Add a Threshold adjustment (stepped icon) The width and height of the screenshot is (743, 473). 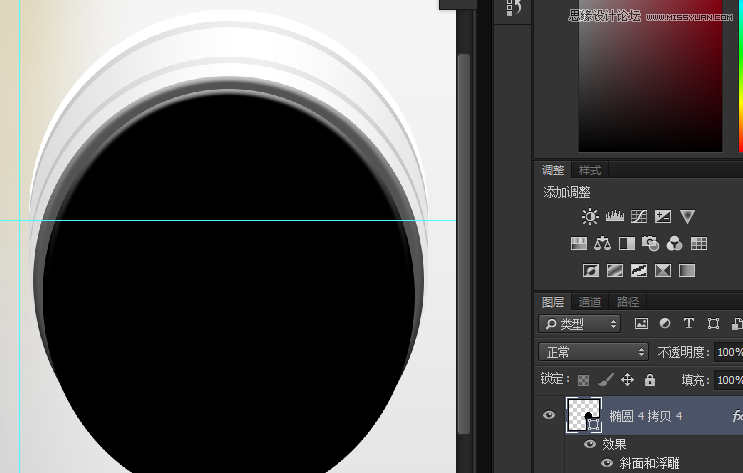click(639, 271)
